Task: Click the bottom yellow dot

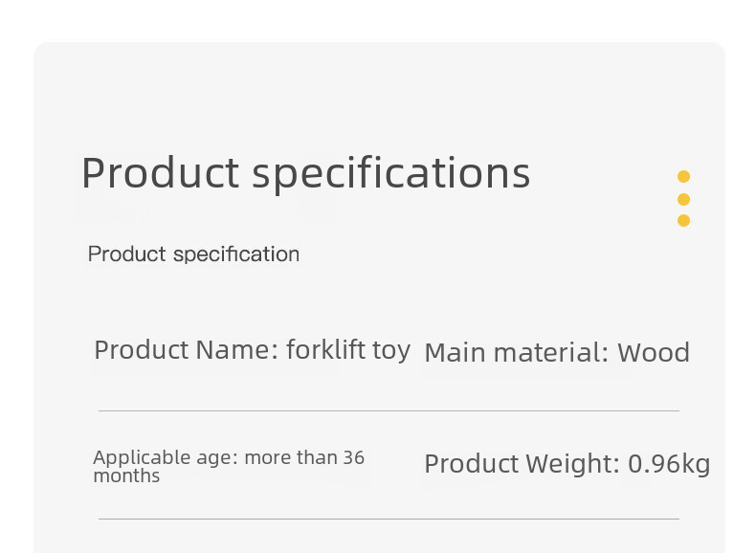Action: pos(683,221)
